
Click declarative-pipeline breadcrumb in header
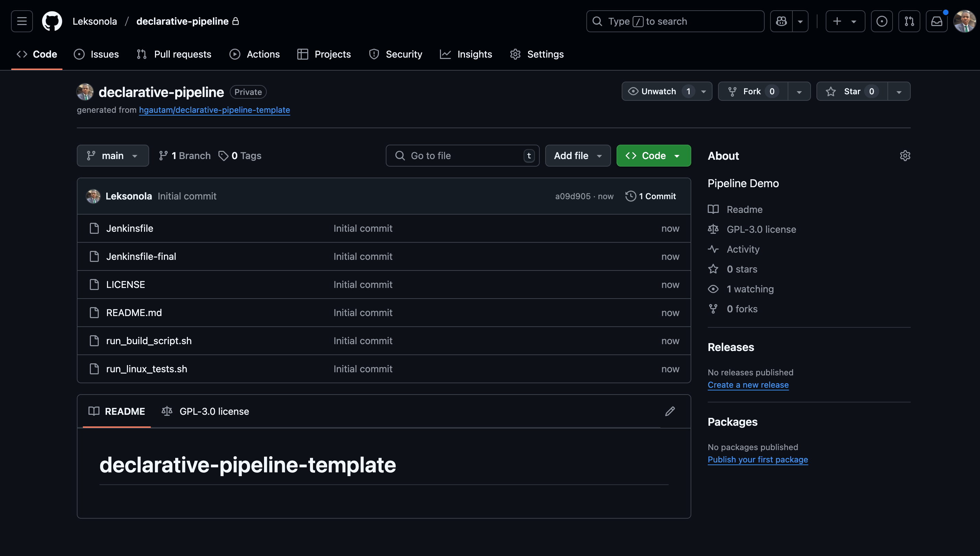point(182,21)
